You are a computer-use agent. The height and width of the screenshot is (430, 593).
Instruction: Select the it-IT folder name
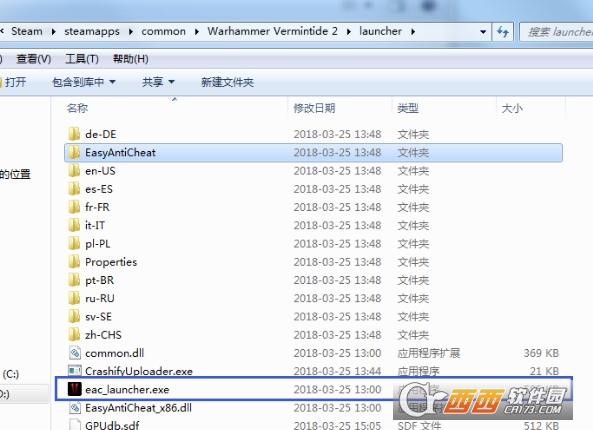pyautogui.click(x=95, y=225)
